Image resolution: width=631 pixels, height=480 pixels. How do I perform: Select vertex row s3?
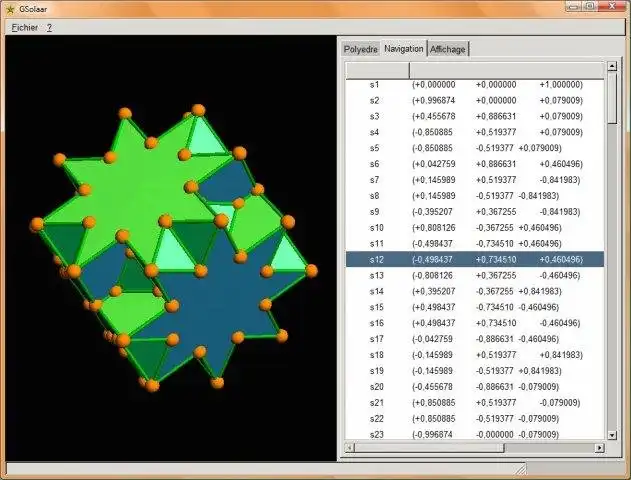click(475, 117)
